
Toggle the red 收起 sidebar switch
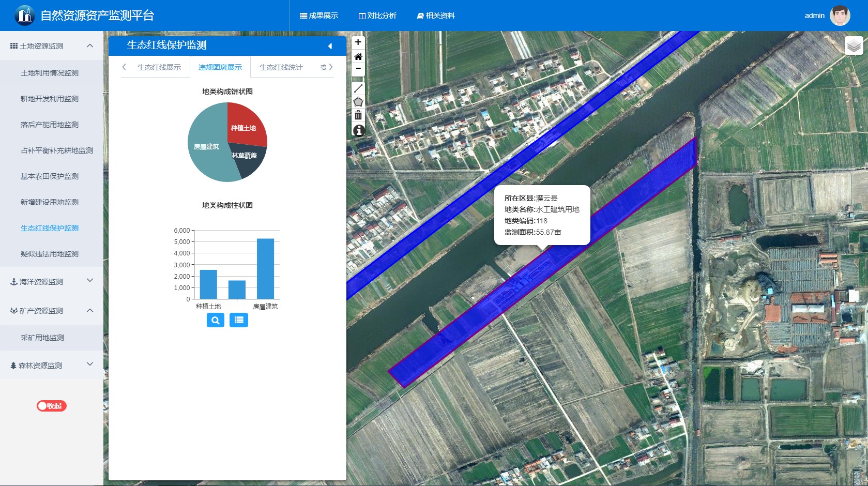[x=51, y=406]
